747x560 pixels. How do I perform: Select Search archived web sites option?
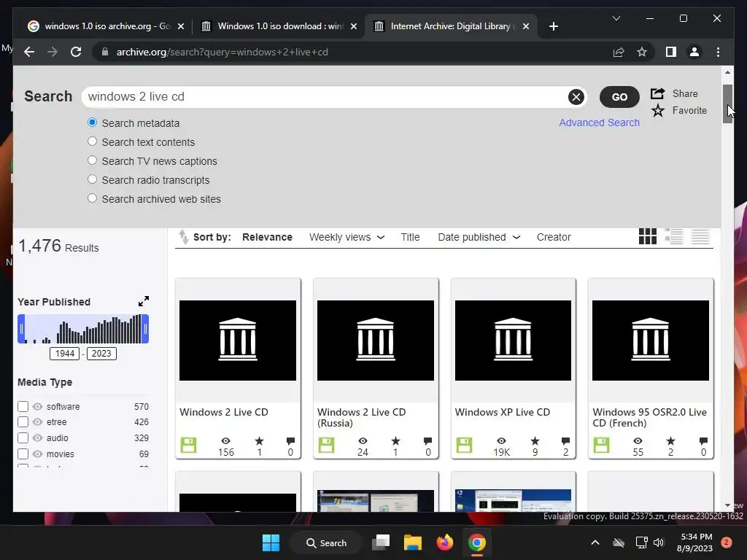click(x=93, y=198)
